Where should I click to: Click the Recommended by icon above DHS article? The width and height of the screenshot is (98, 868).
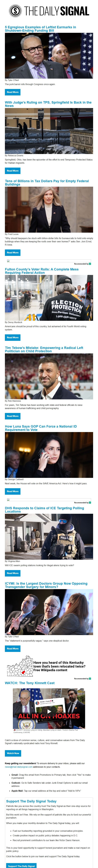pos(90,502)
